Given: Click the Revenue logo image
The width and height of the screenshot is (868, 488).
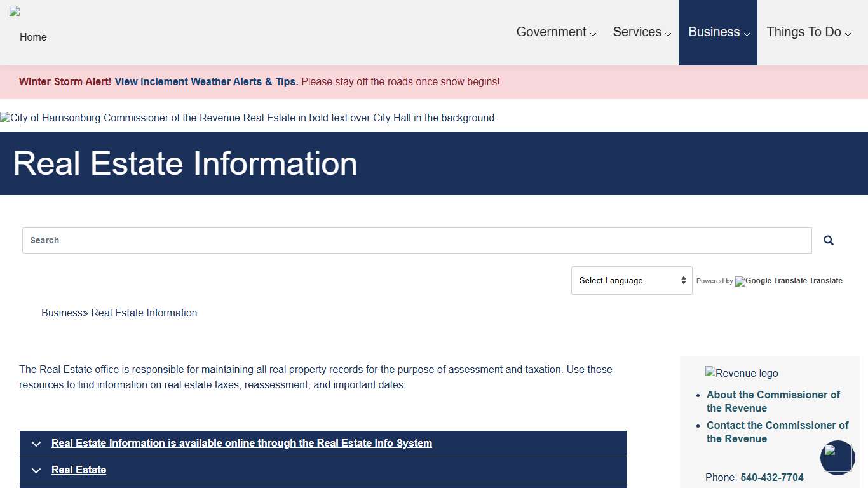Looking at the screenshot, I should (x=741, y=374).
